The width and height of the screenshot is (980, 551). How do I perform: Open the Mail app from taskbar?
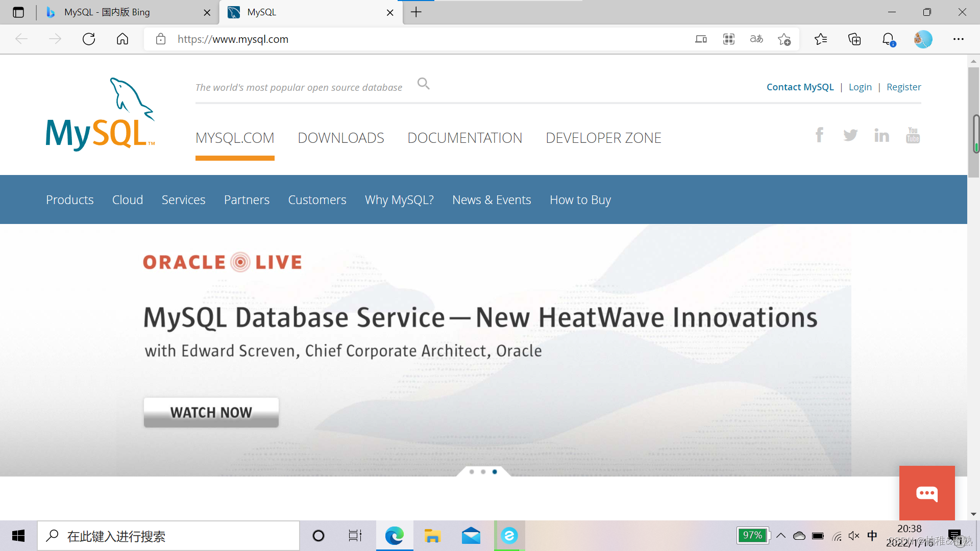click(x=471, y=536)
